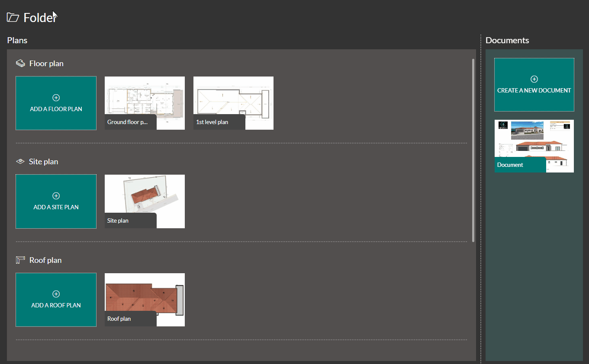Screen dimensions: 589x364
Task: Click the Documents section heading
Action: tap(507, 40)
